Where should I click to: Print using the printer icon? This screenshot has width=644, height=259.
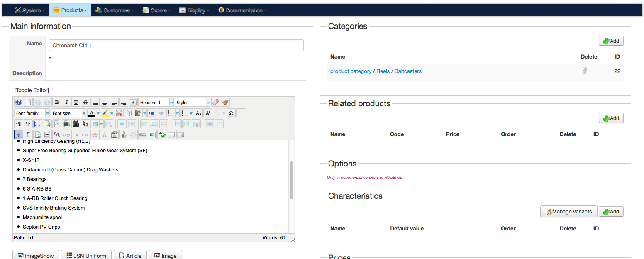coord(66,124)
